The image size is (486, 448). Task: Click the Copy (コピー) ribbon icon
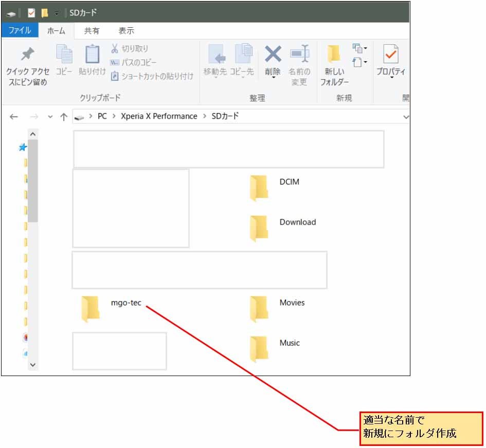pyautogui.click(x=64, y=60)
